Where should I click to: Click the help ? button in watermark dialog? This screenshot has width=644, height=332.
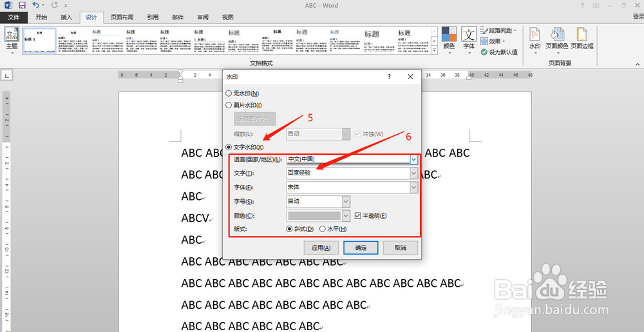point(389,77)
